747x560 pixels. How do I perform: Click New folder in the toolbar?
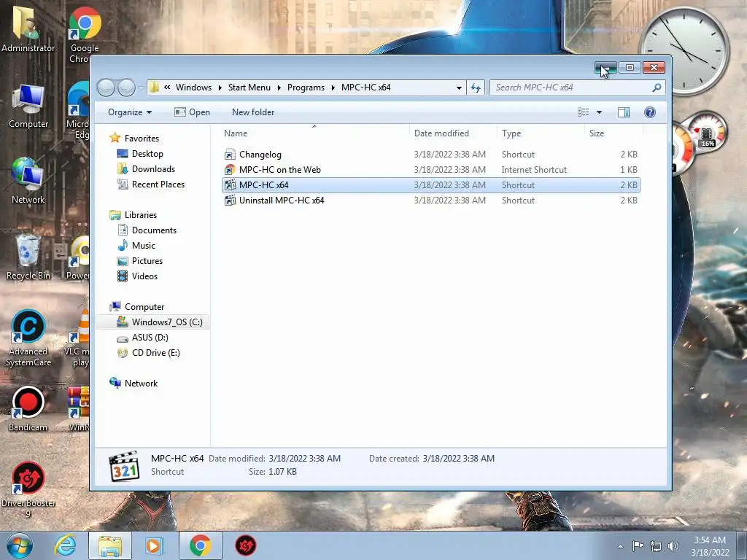click(253, 112)
